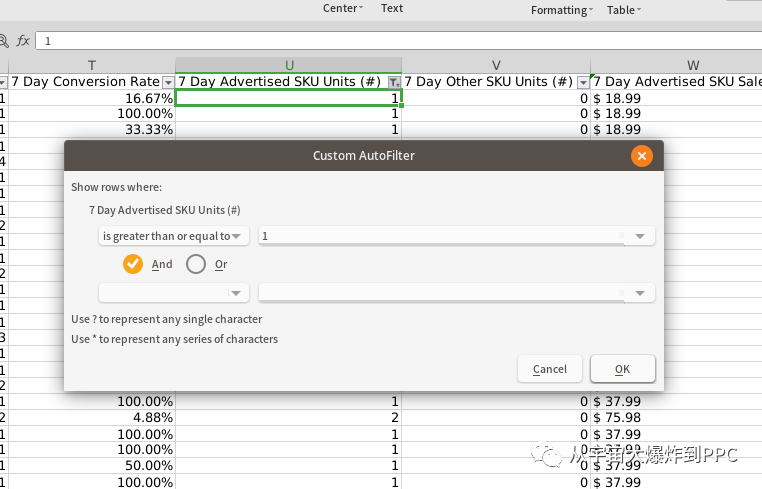Open the Table menu in ribbon
The height and width of the screenshot is (489, 762).
pyautogui.click(x=624, y=10)
